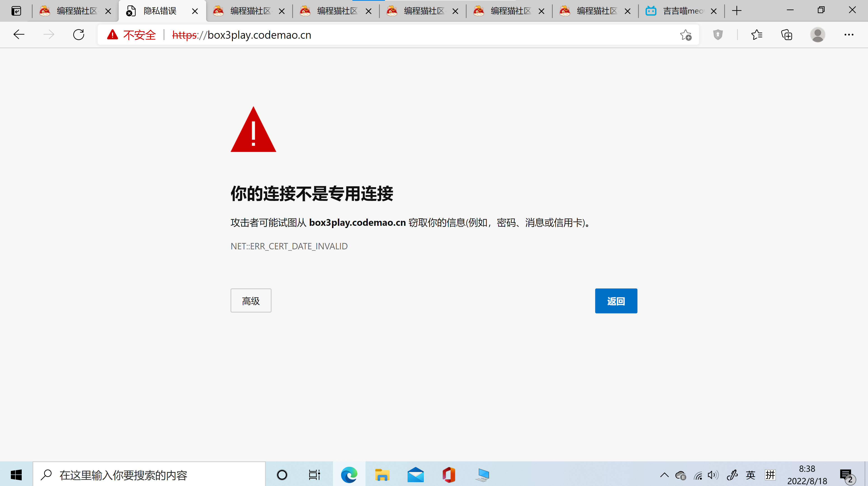
Task: Click the 不安全 security warning indicator
Action: 131,35
